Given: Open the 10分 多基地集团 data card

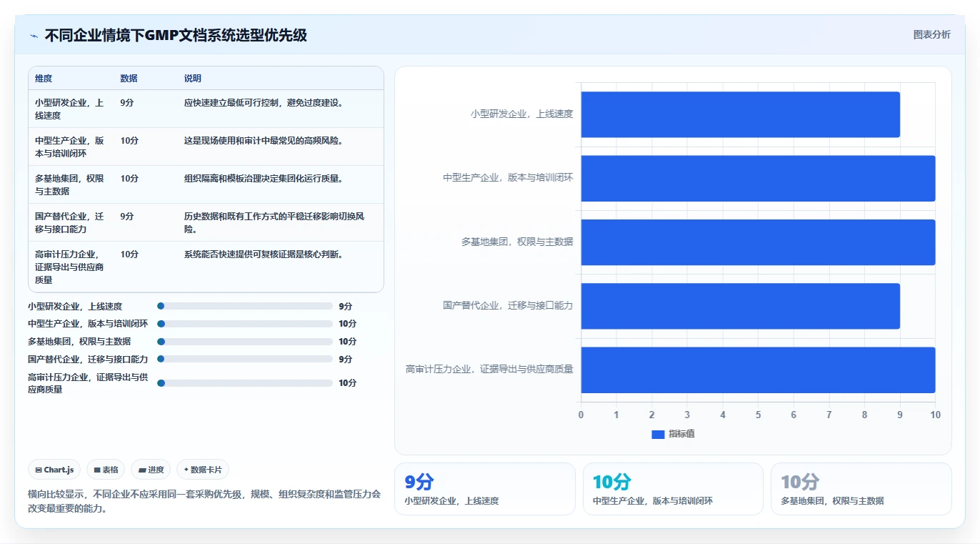Looking at the screenshot, I should point(861,489).
